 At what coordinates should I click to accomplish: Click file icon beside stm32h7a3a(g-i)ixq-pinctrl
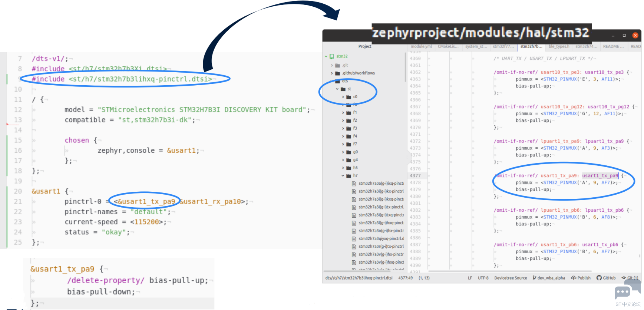[x=354, y=184]
